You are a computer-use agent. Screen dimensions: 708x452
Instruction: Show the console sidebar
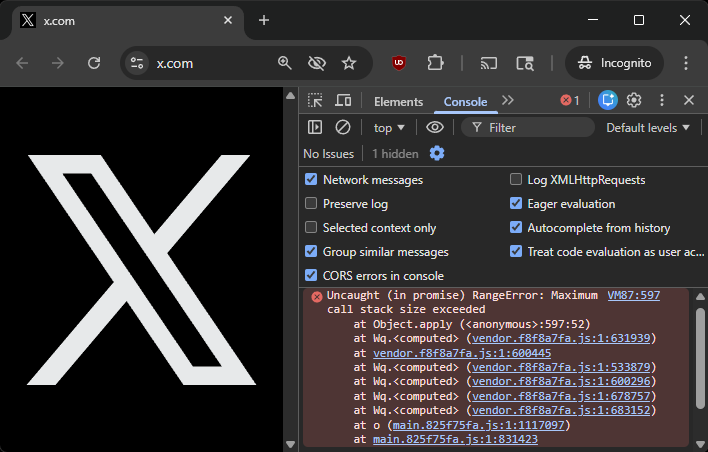tap(315, 127)
